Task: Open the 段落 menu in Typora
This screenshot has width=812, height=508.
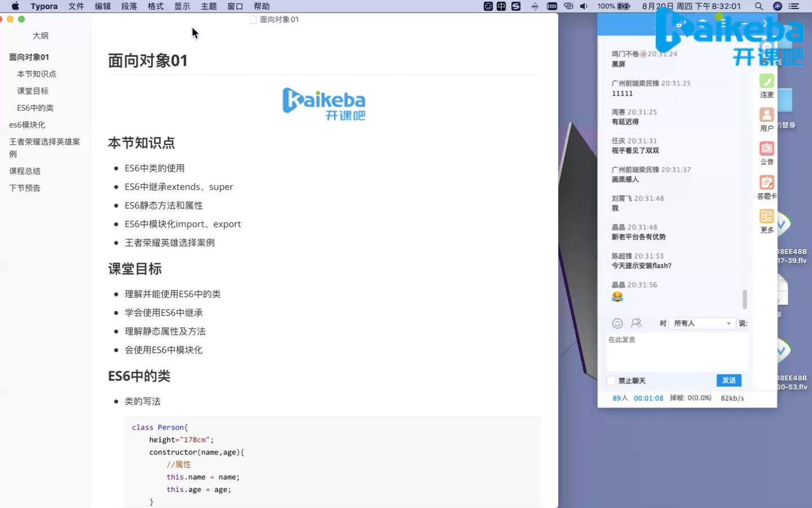Action: tap(129, 6)
